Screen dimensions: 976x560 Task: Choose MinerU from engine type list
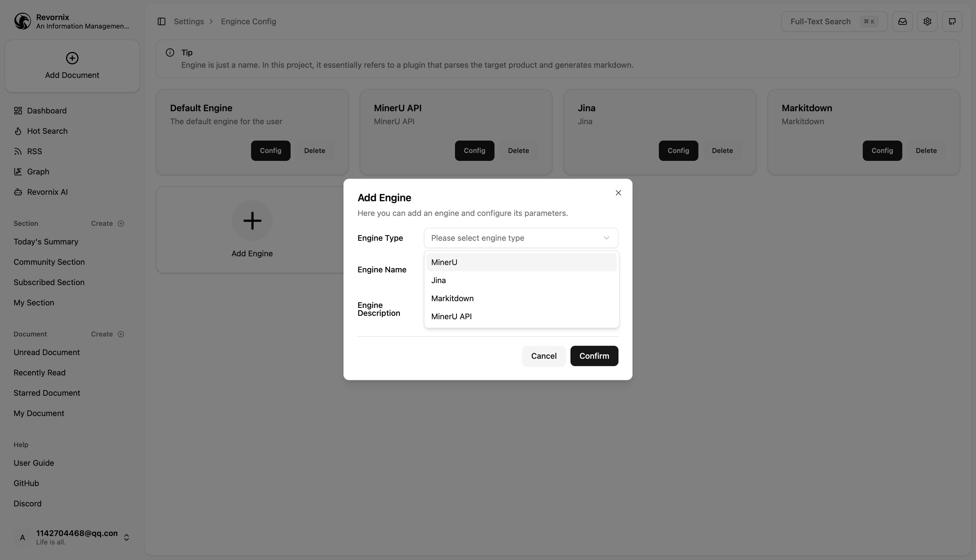tap(521, 262)
